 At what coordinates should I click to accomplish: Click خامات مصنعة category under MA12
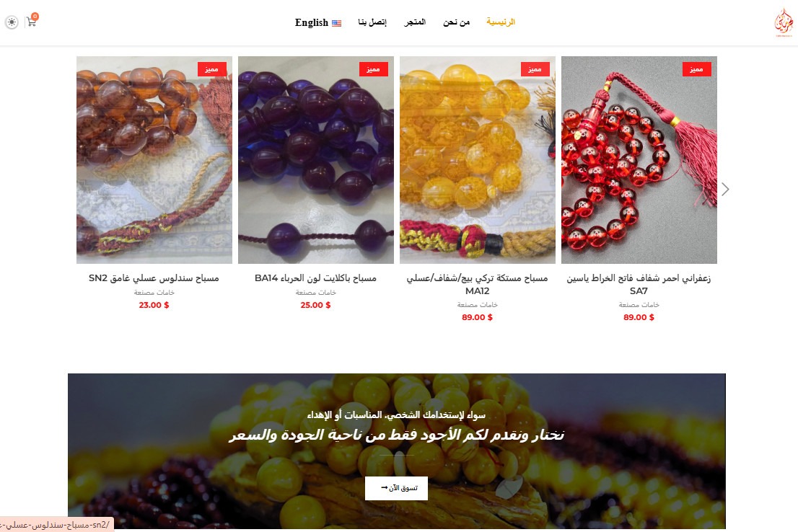click(478, 305)
